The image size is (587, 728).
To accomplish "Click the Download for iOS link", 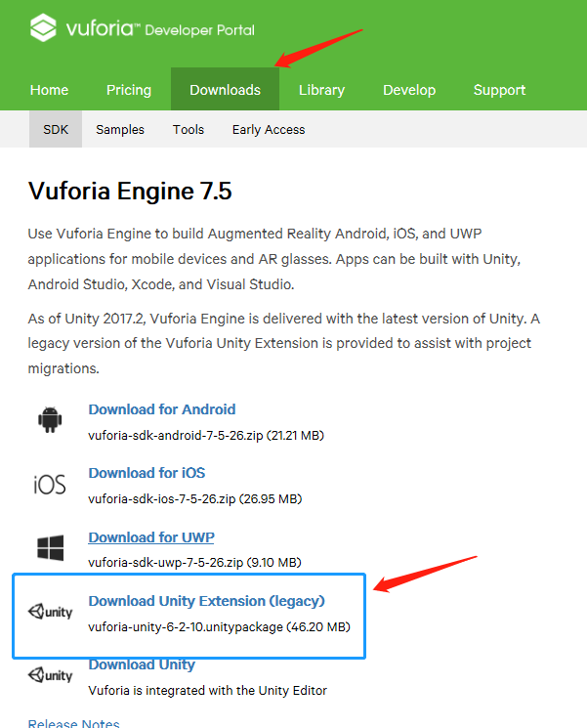I will pos(147,473).
